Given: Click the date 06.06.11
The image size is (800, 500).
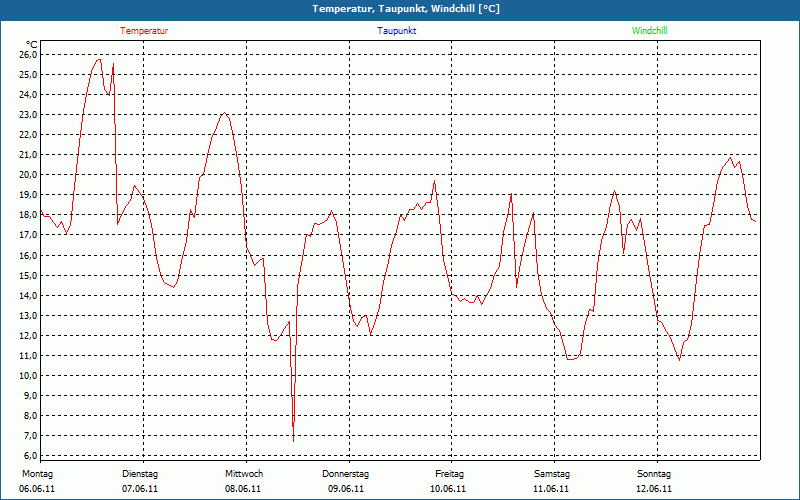Looking at the screenshot, I should pyautogui.click(x=37, y=489).
